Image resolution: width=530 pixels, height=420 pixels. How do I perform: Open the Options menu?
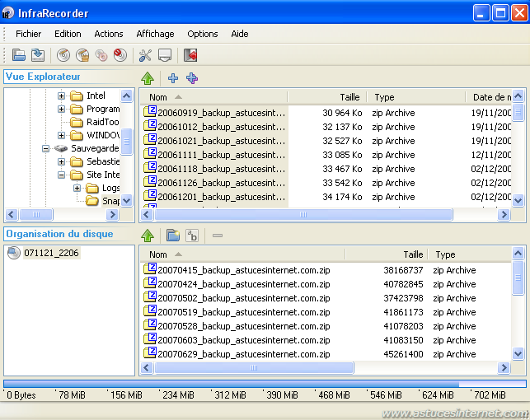point(203,34)
